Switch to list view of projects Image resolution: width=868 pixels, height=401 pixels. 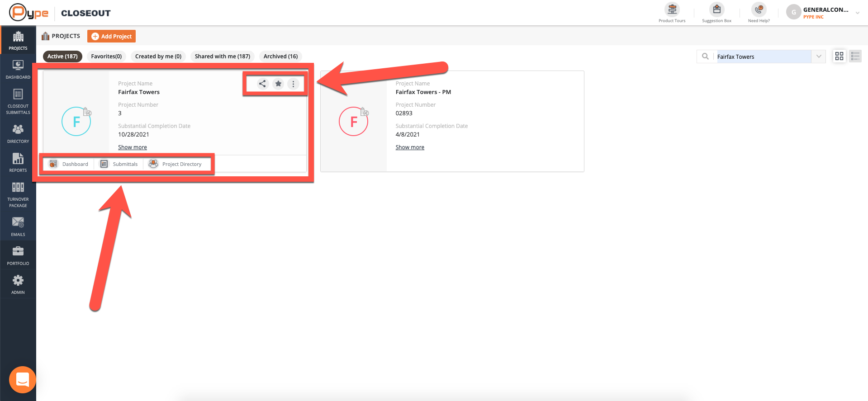855,56
